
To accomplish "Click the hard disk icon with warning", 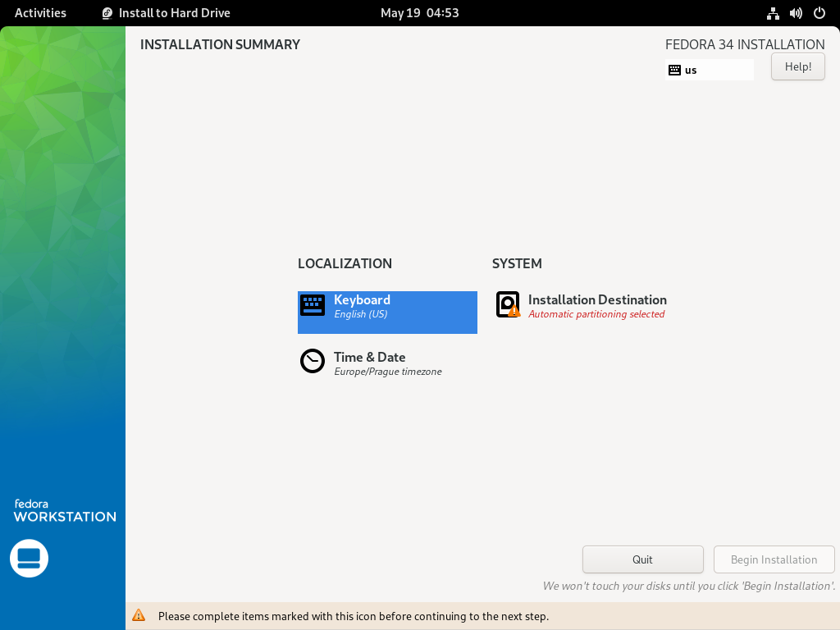I will tap(508, 304).
